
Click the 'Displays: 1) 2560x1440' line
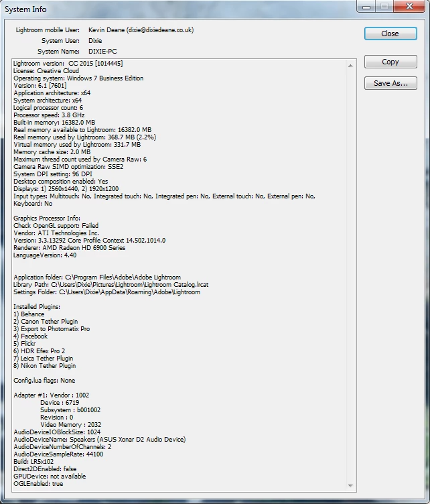click(x=66, y=189)
